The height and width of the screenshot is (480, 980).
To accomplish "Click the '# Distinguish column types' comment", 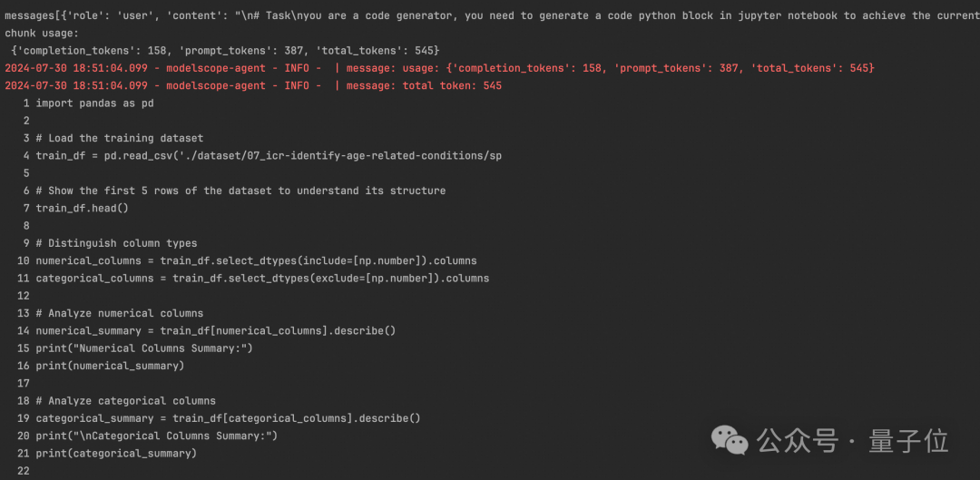I will click(116, 243).
